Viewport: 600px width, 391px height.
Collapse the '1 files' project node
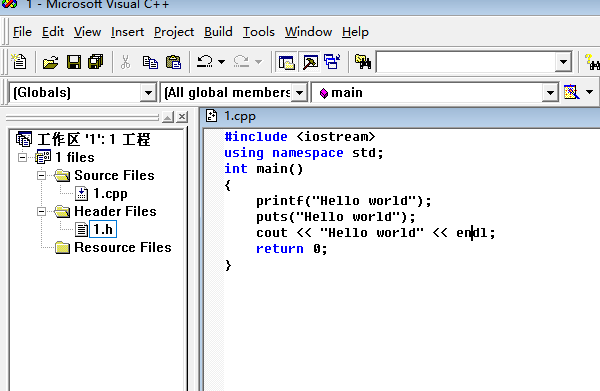coord(23,157)
